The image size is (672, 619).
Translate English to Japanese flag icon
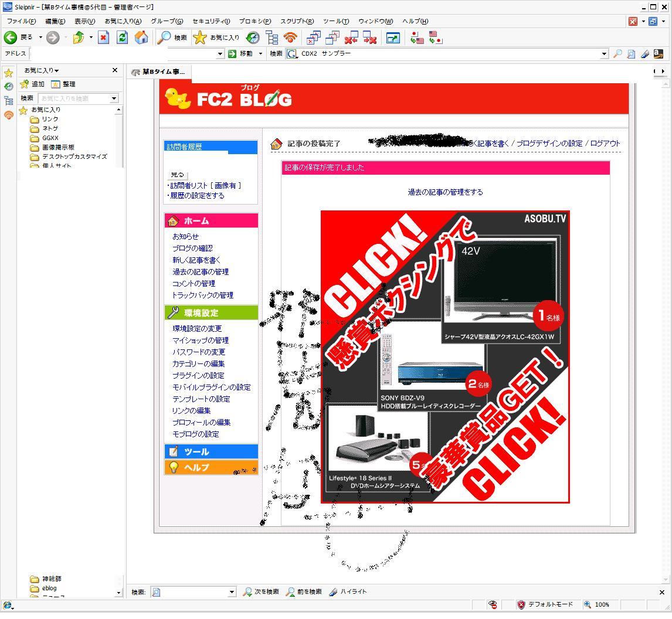(x=436, y=38)
